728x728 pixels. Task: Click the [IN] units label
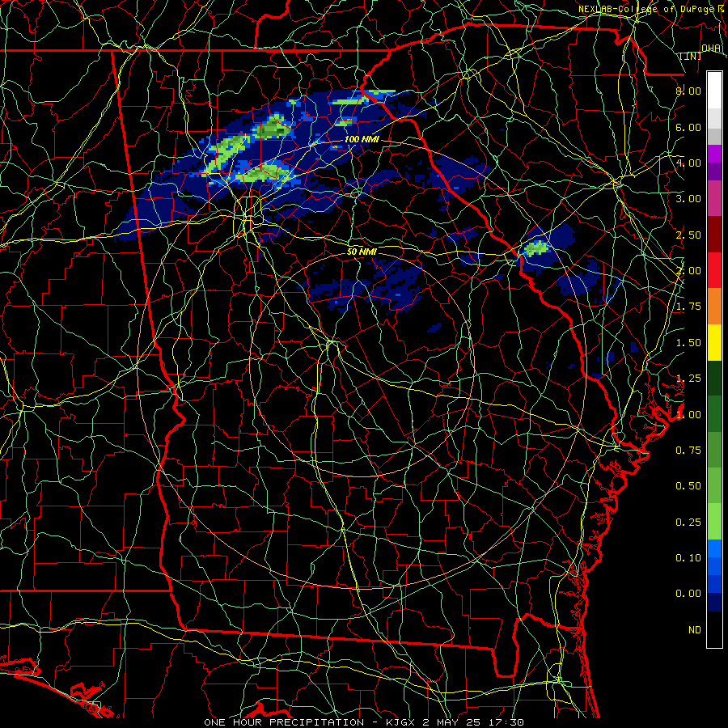point(691,56)
